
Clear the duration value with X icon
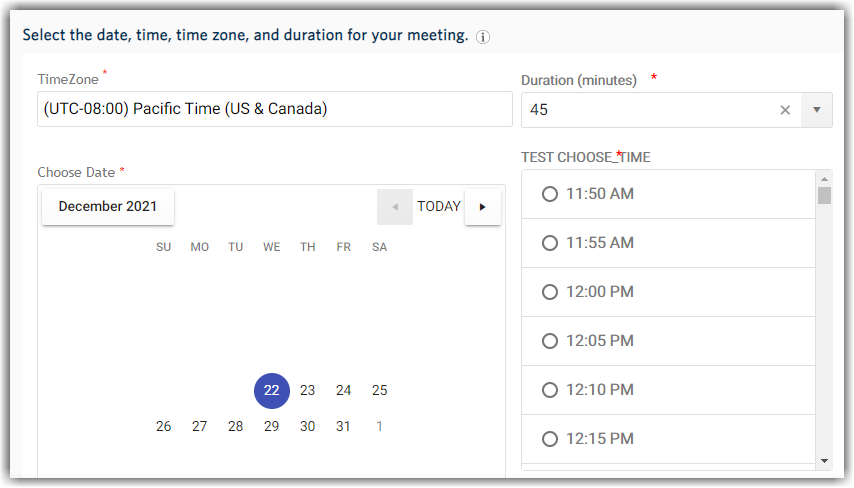click(x=785, y=110)
